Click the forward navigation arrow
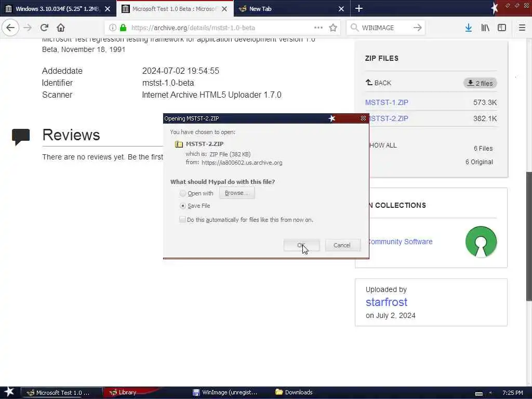 pyautogui.click(x=28, y=28)
